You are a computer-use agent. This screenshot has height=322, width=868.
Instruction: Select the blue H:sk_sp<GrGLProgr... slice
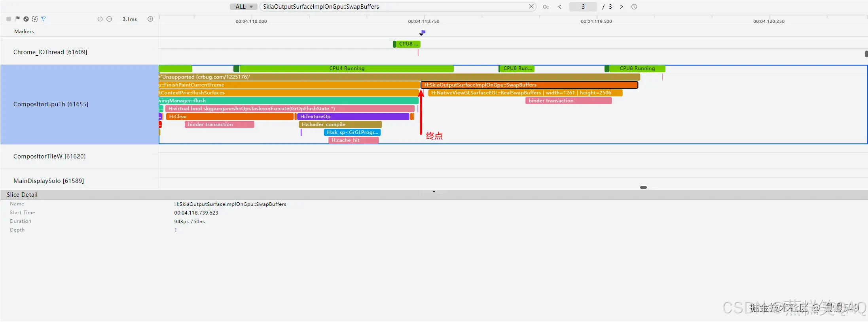(x=352, y=132)
